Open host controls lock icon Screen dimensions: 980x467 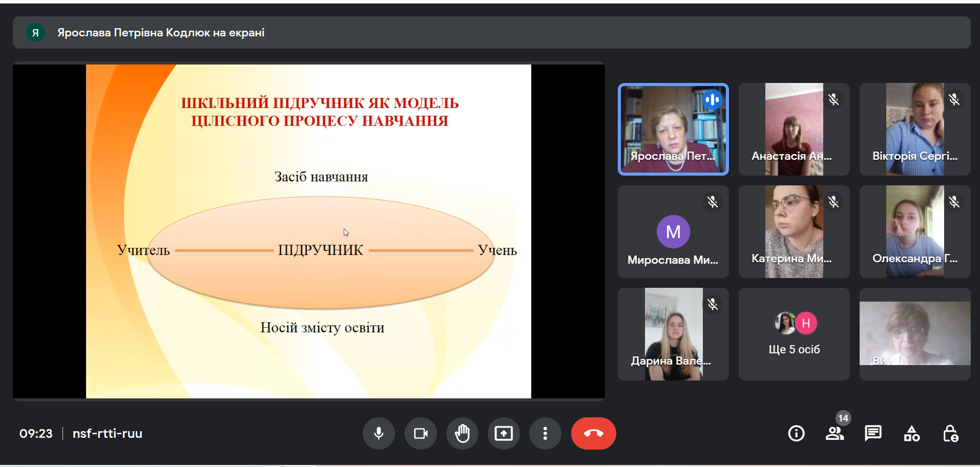950,434
